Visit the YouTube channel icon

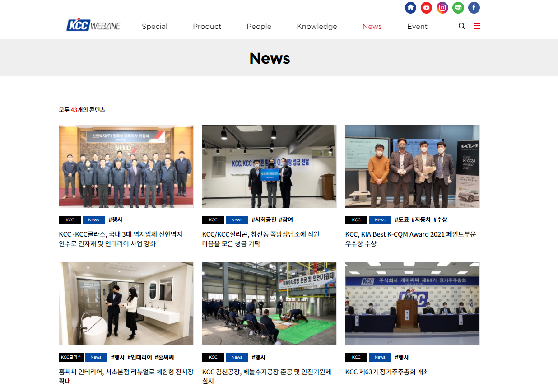426,8
